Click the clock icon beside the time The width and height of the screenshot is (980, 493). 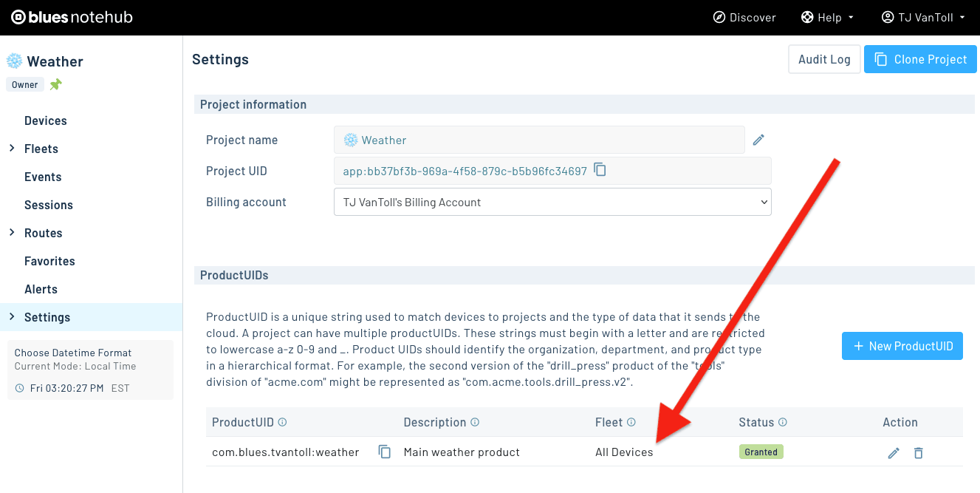19,388
